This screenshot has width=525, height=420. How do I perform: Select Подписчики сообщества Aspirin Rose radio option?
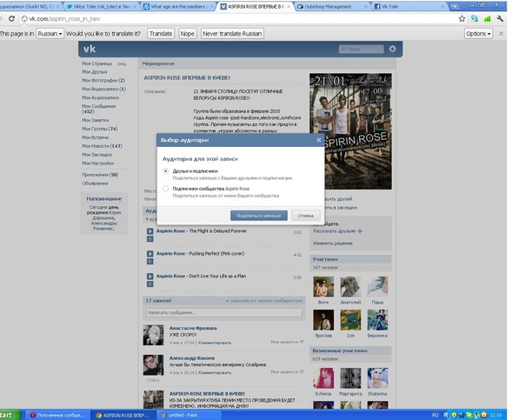(x=165, y=189)
